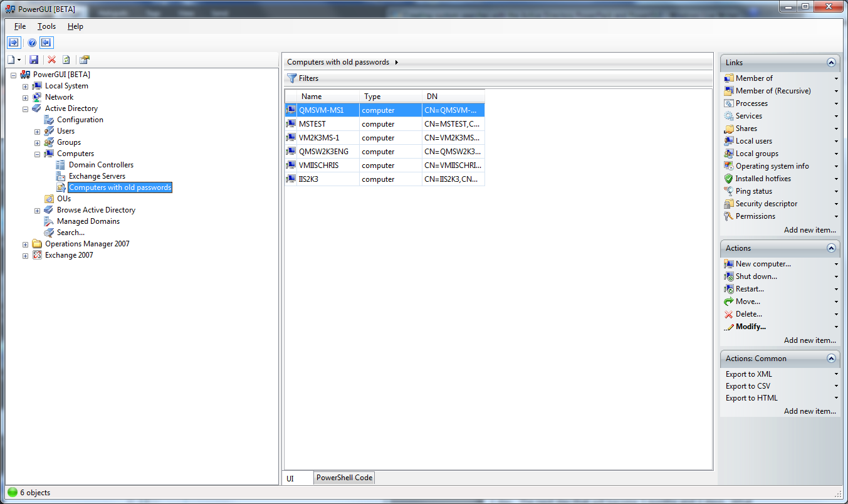Click the Save icon in the tree toolbar
Screen dimensions: 848x504
click(34, 60)
